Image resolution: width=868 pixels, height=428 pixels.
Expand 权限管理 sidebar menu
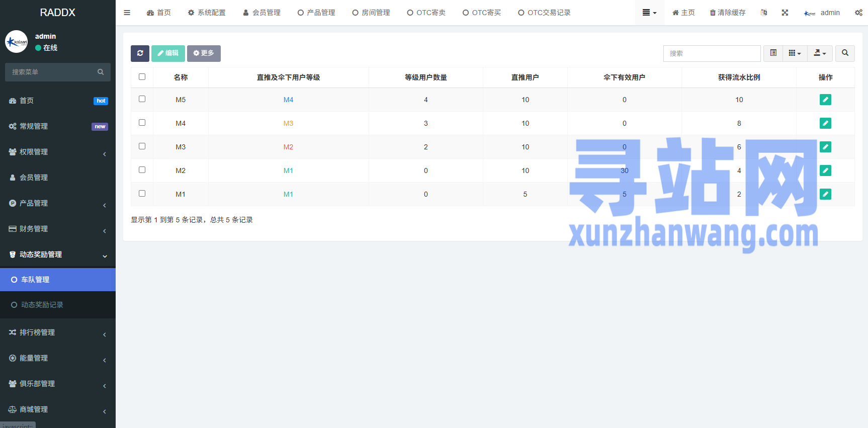tap(58, 152)
